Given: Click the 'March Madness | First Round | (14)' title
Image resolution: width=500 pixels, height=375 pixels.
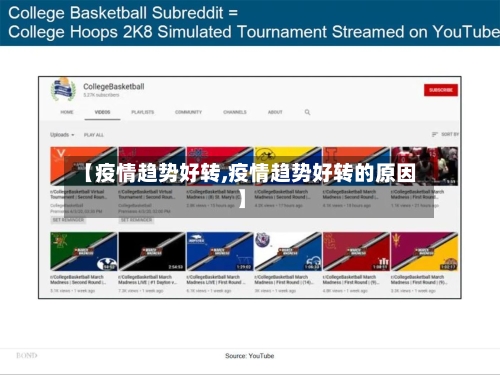Looking at the screenshot, I should click(284, 280).
